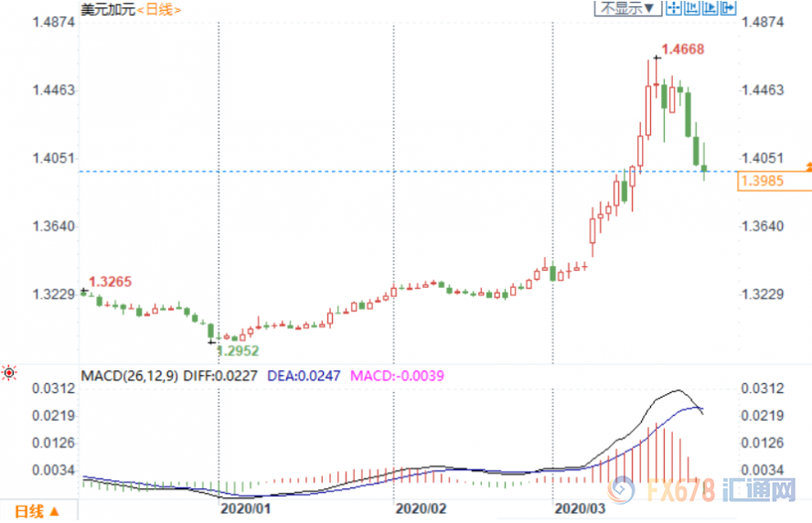Click the MACD left axis 0.0126 value
The height and width of the screenshot is (523, 812).
(53, 443)
